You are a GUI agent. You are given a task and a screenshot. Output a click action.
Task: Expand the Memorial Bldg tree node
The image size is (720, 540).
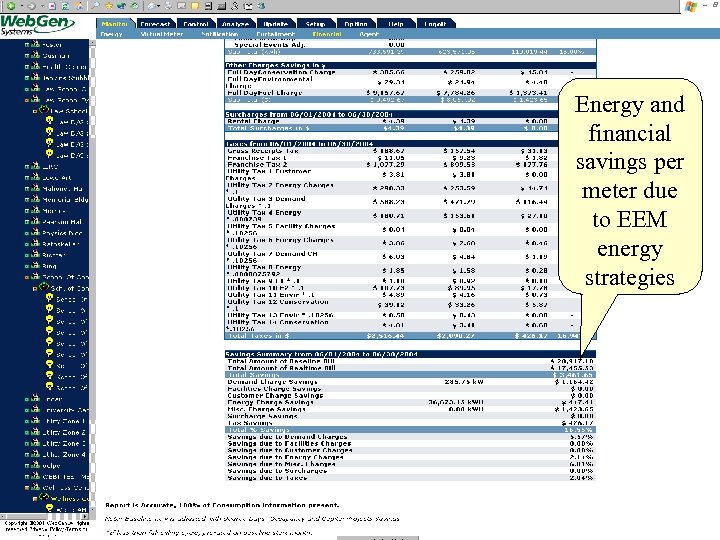27,199
